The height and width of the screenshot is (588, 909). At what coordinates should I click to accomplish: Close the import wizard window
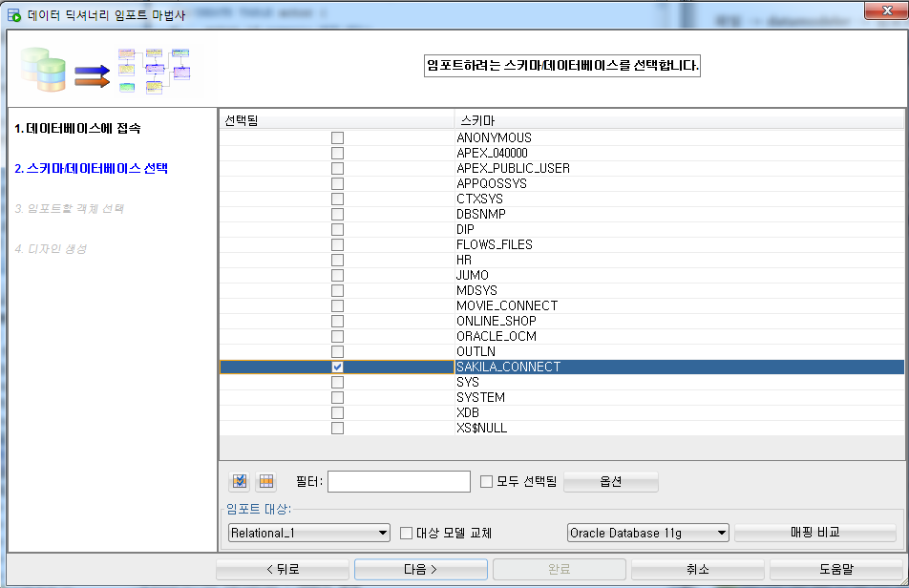(886, 10)
